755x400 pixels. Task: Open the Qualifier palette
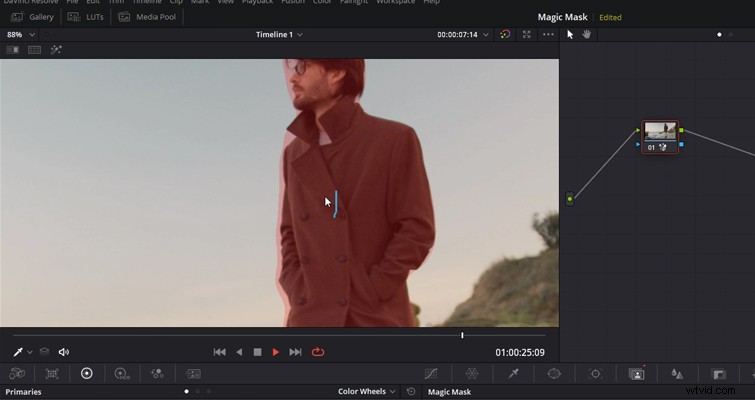513,374
